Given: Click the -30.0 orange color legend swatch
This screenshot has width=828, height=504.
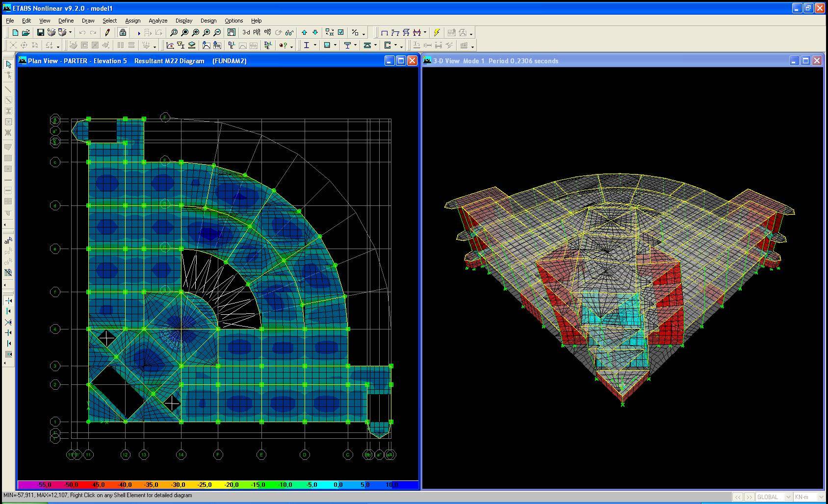Looking at the screenshot, I should 178,485.
